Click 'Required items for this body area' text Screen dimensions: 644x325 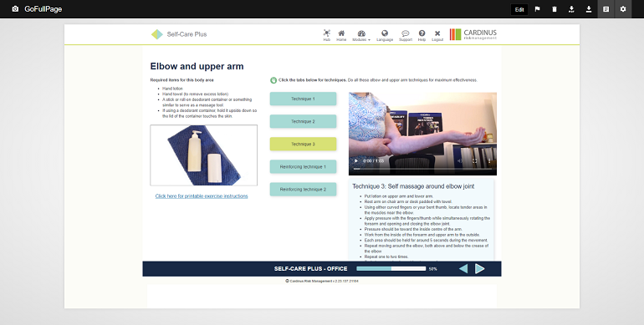pyautogui.click(x=182, y=80)
